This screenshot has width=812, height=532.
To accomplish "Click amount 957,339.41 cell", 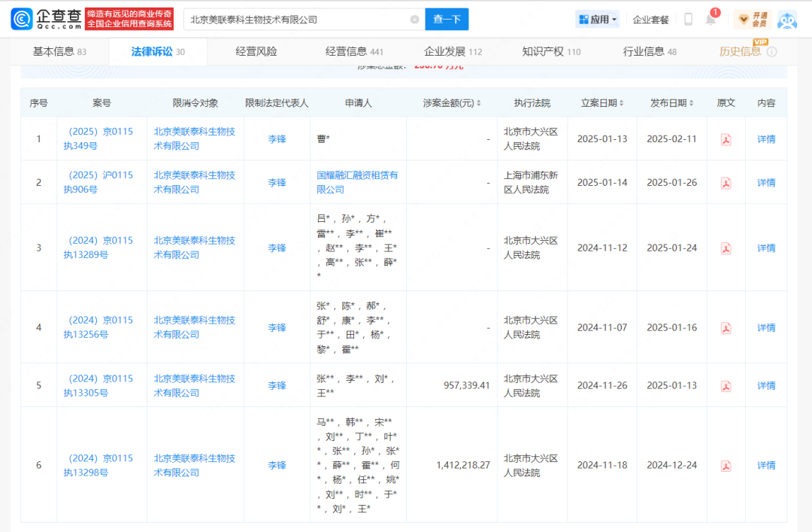I will click(466, 385).
